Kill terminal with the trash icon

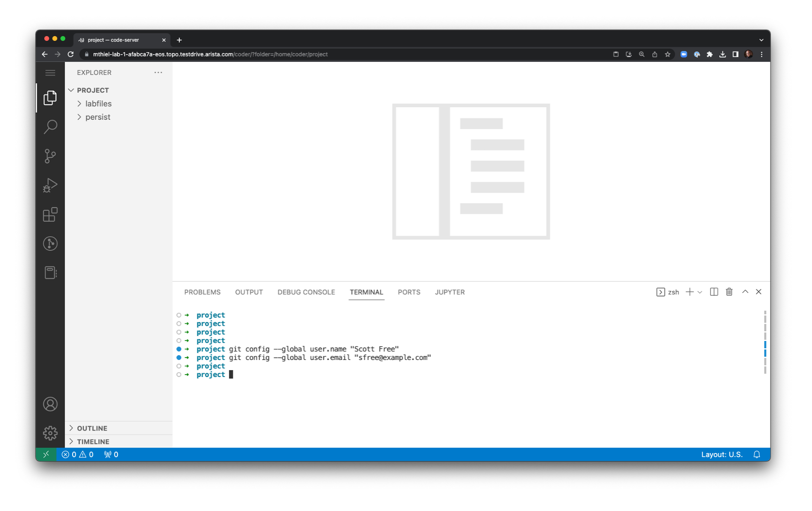click(x=729, y=292)
